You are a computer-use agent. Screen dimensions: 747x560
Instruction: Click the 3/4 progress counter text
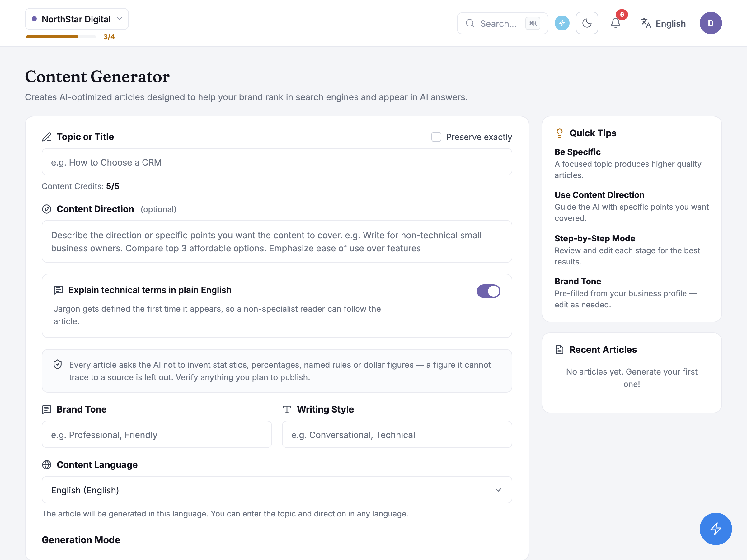(x=109, y=36)
